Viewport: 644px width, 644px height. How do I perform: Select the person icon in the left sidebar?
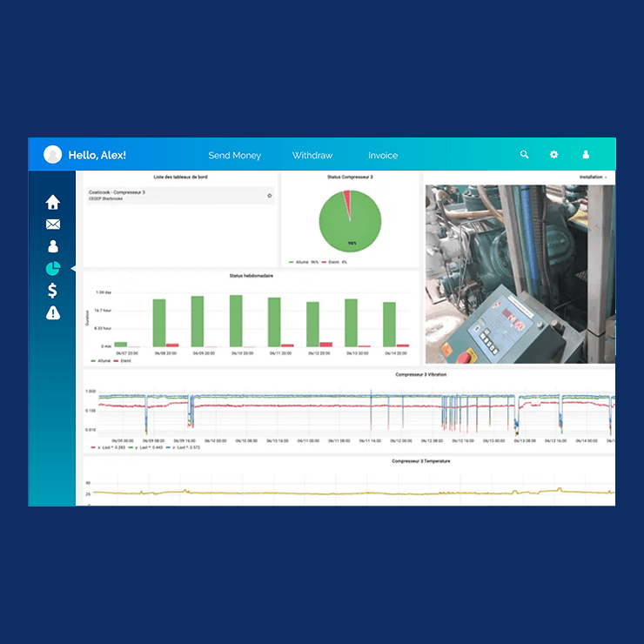point(53,246)
